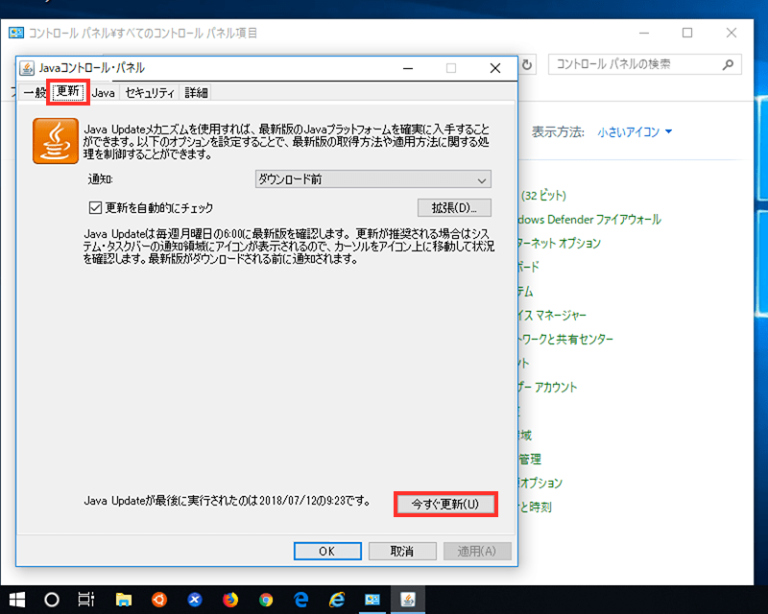Click the 拡張(D)... button
Image resolution: width=768 pixels, height=614 pixels.
pos(454,208)
